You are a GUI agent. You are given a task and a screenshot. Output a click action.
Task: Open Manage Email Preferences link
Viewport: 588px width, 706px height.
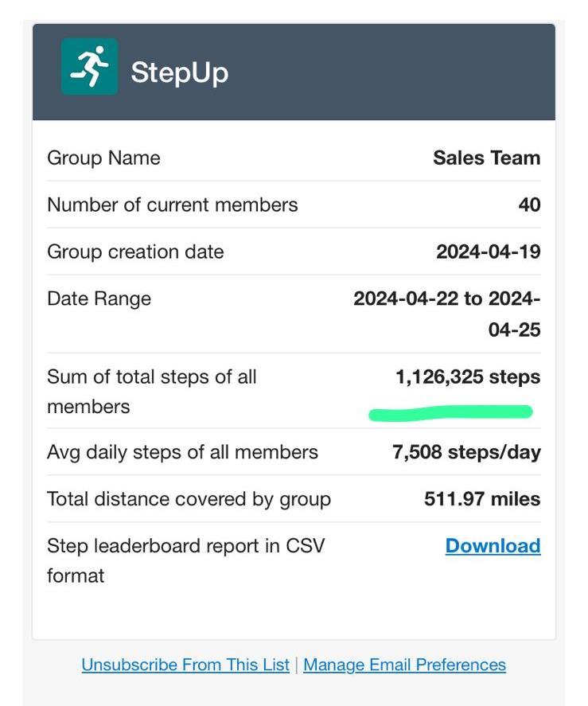[404, 665]
